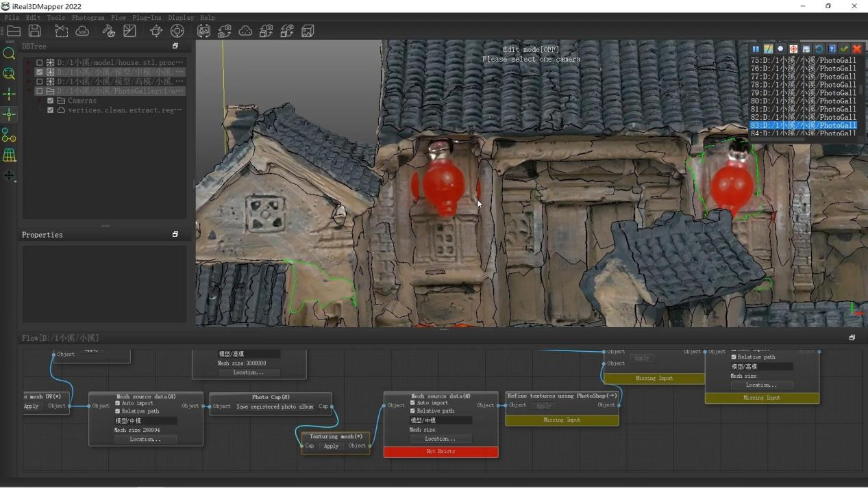Click Apply on the Texturing mesh node
The width and height of the screenshot is (868, 488).
click(x=331, y=446)
